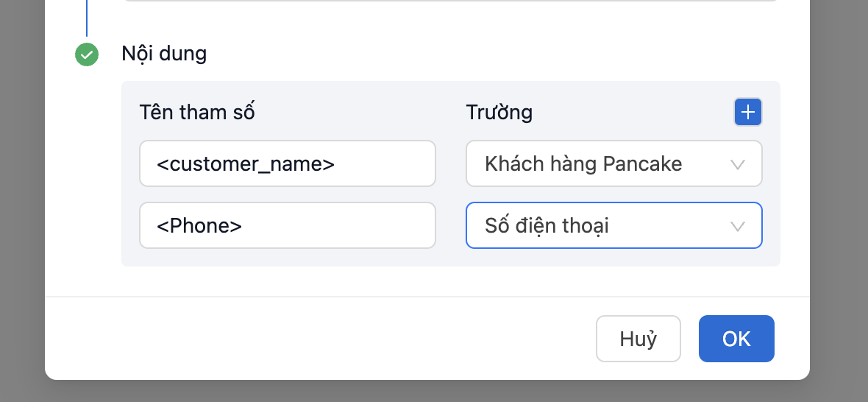Focus the <customer_name> parameter input
This screenshot has height=402, width=868.
click(287, 164)
